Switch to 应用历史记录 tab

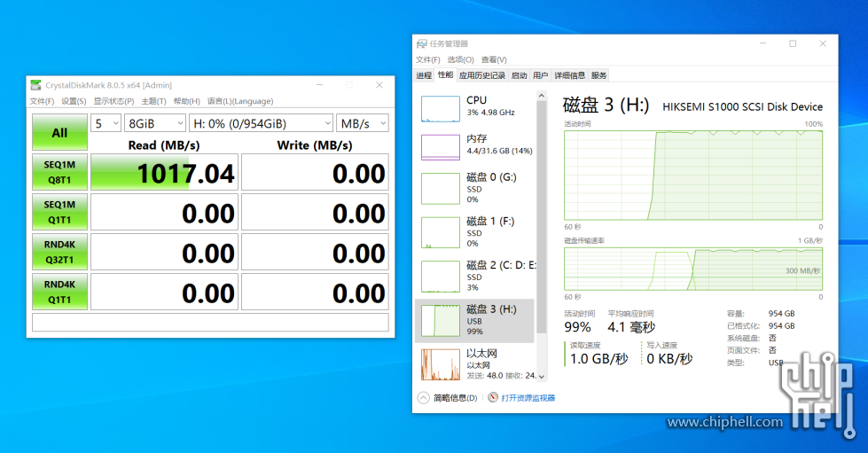(482, 75)
